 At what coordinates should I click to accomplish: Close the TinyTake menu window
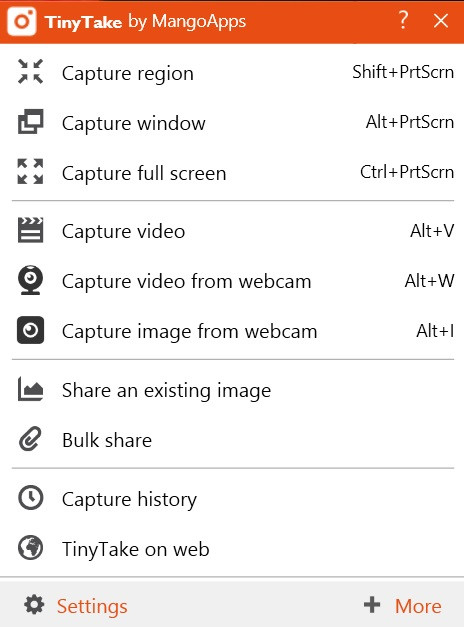tap(441, 20)
